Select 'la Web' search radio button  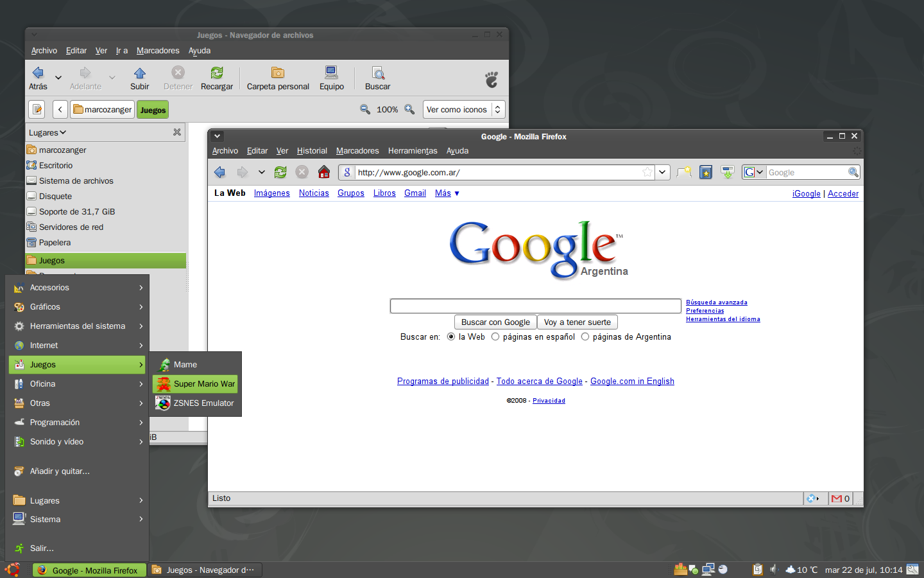tap(451, 337)
